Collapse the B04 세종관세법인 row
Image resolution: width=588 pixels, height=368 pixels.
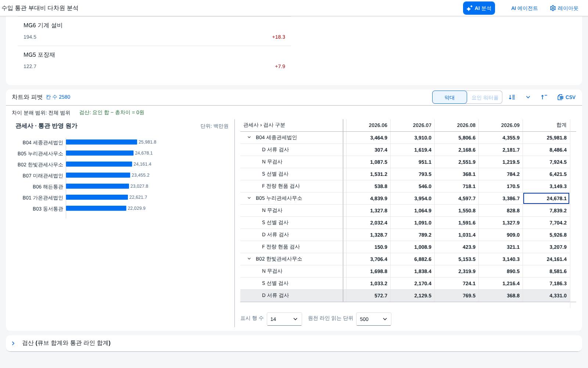[x=249, y=137]
